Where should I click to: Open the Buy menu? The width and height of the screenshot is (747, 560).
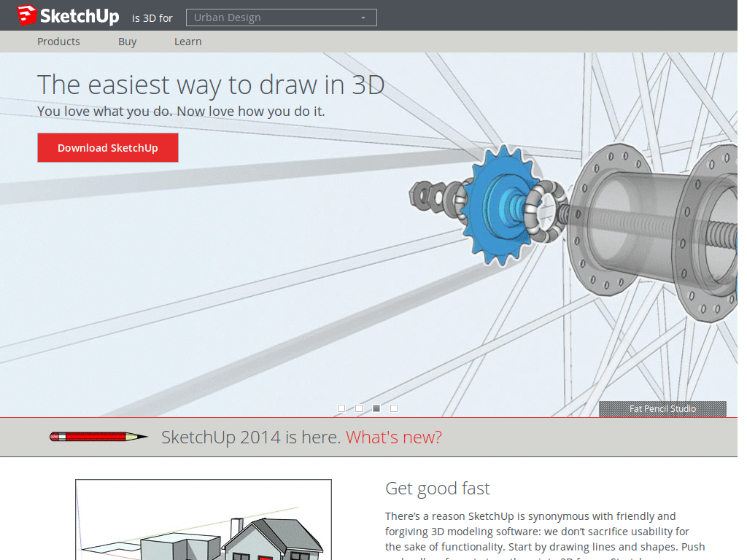point(127,42)
